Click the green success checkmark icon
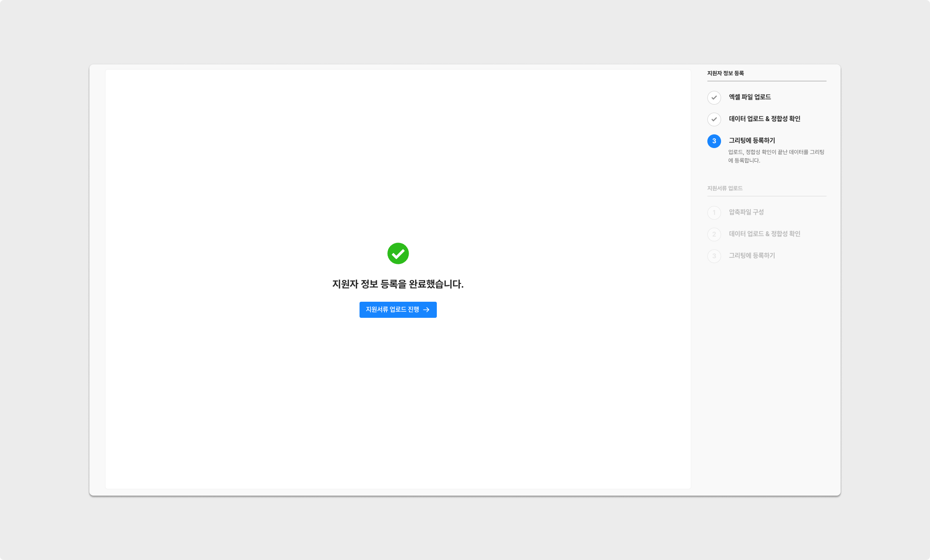 pos(398,253)
